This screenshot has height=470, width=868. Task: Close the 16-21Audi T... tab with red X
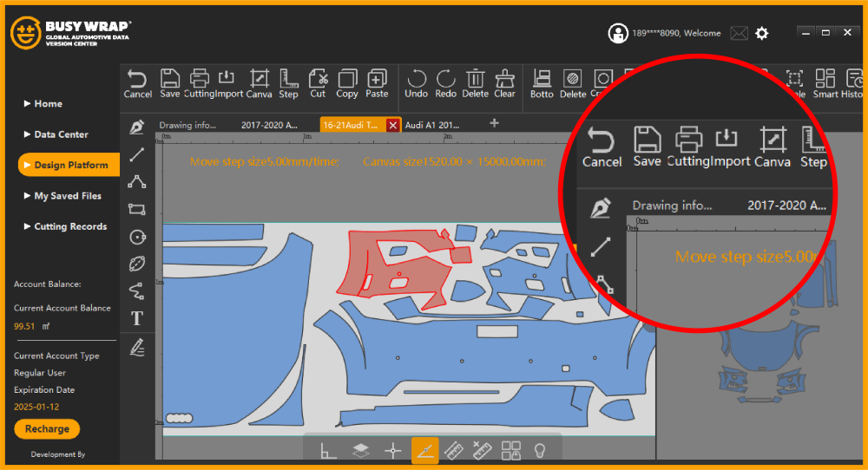(392, 125)
